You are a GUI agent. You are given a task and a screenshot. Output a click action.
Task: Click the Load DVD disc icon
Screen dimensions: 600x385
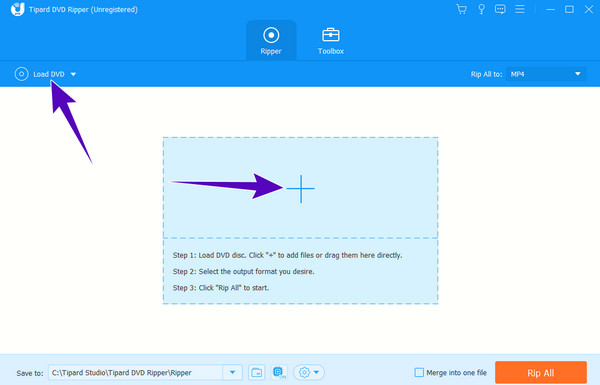pyautogui.click(x=21, y=74)
